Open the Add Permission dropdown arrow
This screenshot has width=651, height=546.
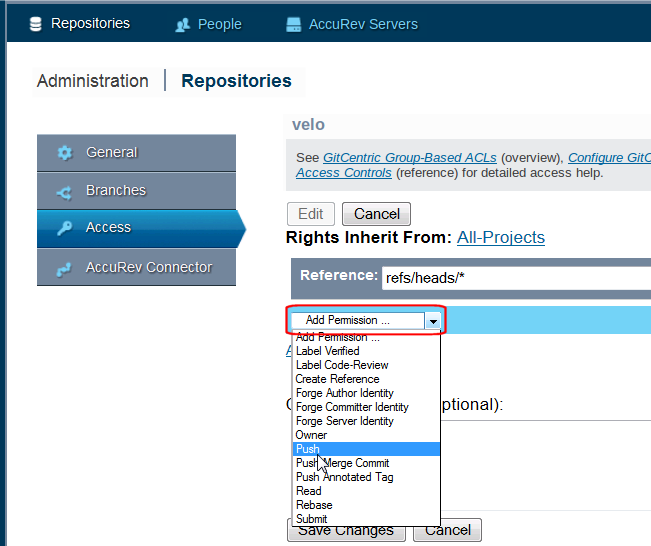click(432, 321)
